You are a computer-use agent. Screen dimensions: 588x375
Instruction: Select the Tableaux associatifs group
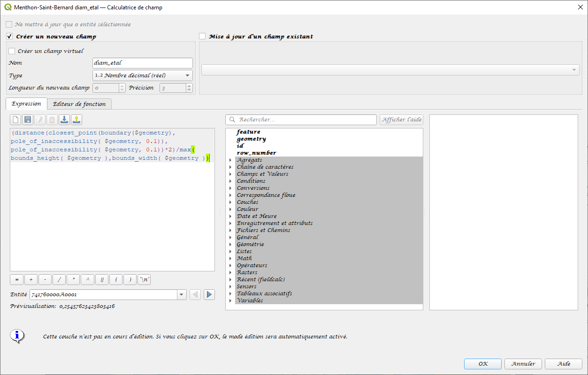point(264,294)
